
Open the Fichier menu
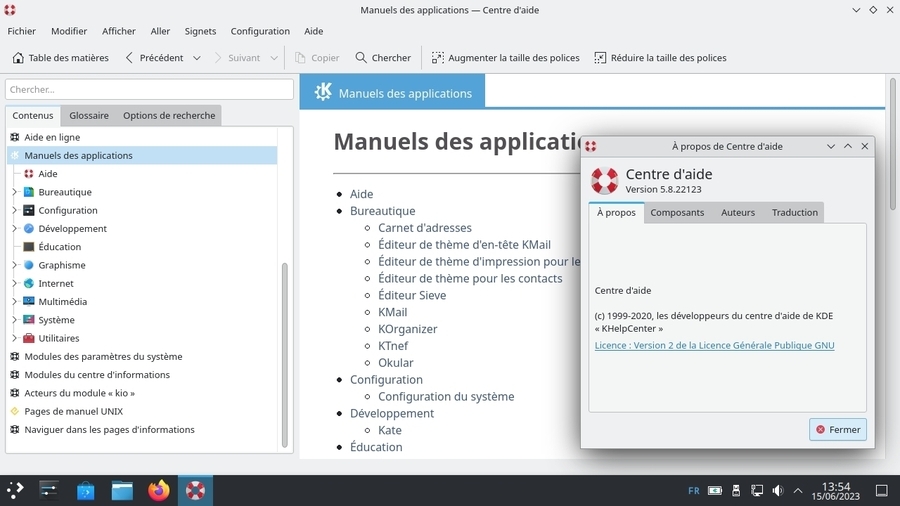click(x=21, y=31)
